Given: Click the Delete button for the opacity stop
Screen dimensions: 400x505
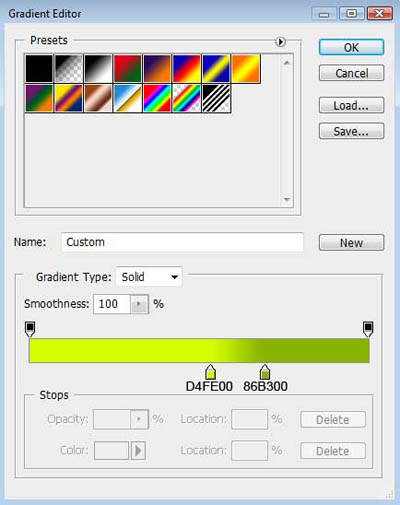Looking at the screenshot, I should click(333, 420).
